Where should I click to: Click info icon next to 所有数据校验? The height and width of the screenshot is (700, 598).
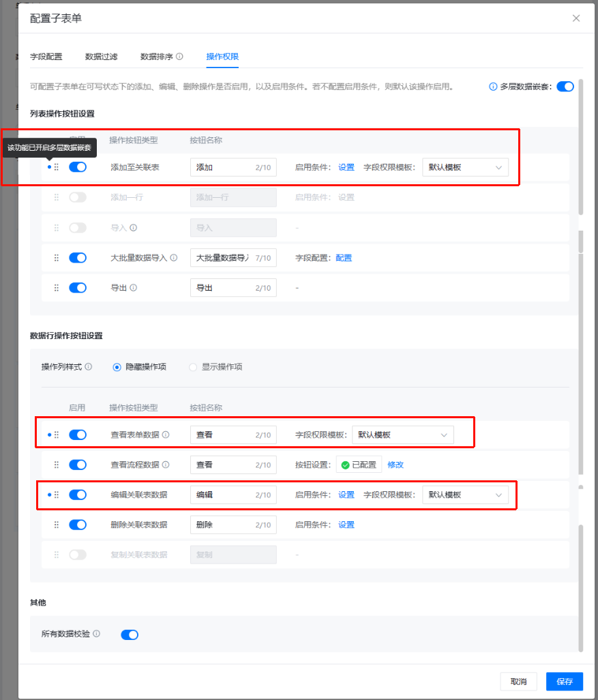tap(96, 634)
